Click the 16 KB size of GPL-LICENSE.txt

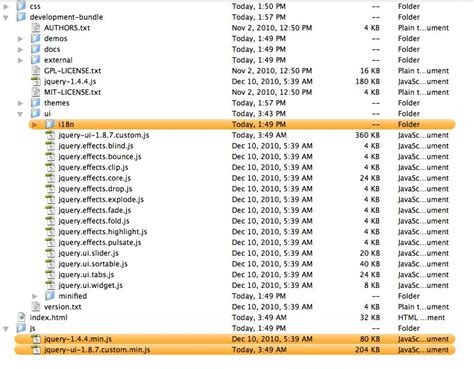[370, 71]
